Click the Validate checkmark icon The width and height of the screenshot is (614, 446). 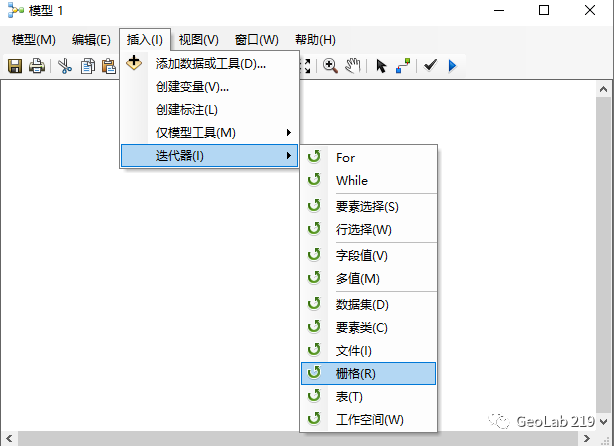point(430,65)
